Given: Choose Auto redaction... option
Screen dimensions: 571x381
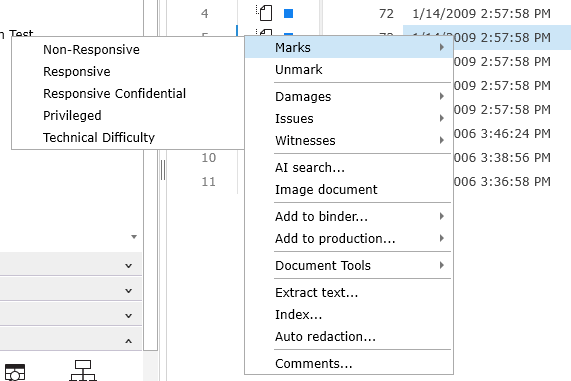Looking at the screenshot, I should tap(349, 336).
